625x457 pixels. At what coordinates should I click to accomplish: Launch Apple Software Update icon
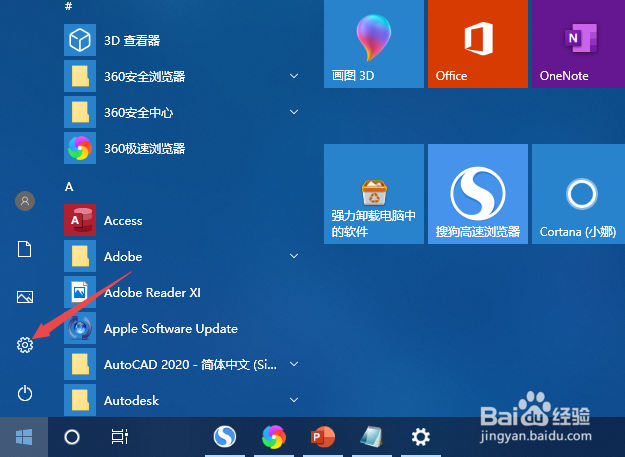click(x=80, y=328)
